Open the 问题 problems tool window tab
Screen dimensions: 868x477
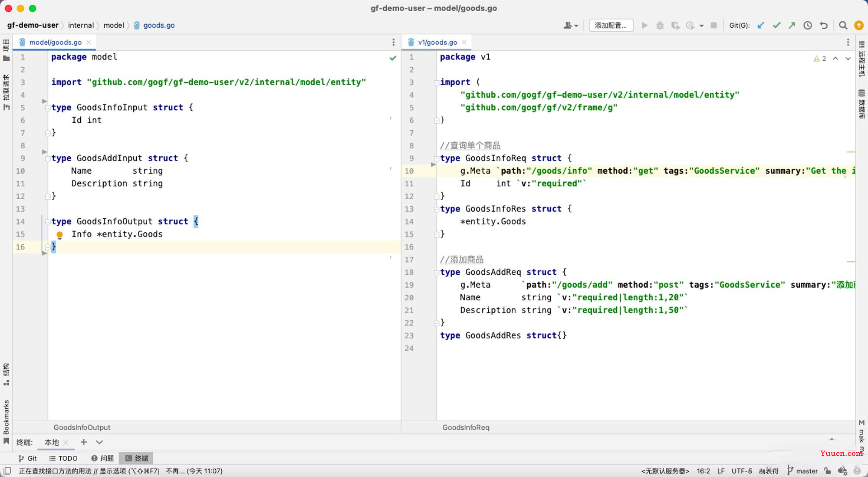coord(102,458)
